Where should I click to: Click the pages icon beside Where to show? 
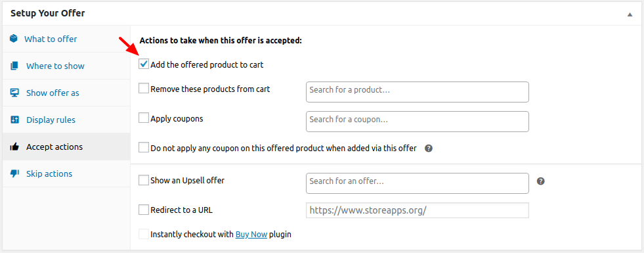pos(15,66)
